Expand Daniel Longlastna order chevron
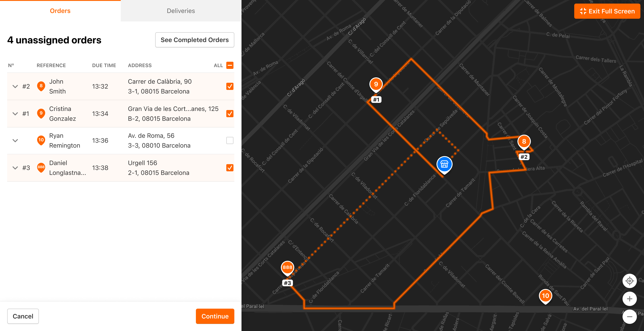The image size is (644, 331). [x=15, y=168]
